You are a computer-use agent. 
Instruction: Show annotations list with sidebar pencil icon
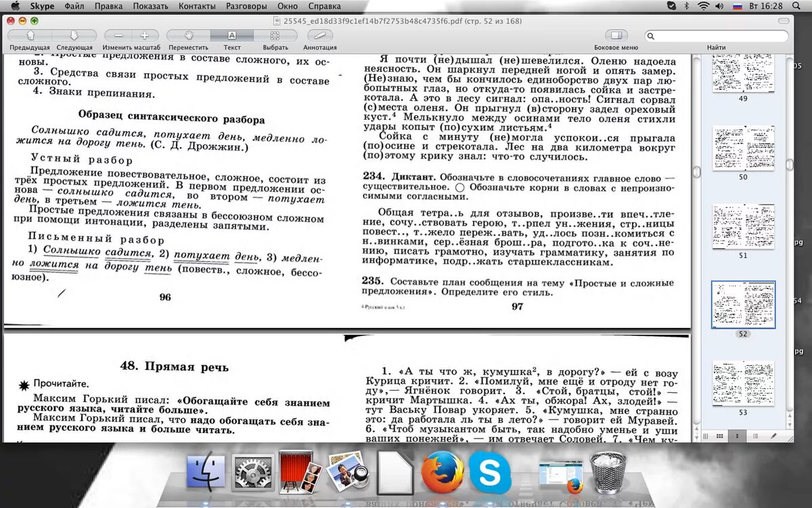tap(774, 436)
